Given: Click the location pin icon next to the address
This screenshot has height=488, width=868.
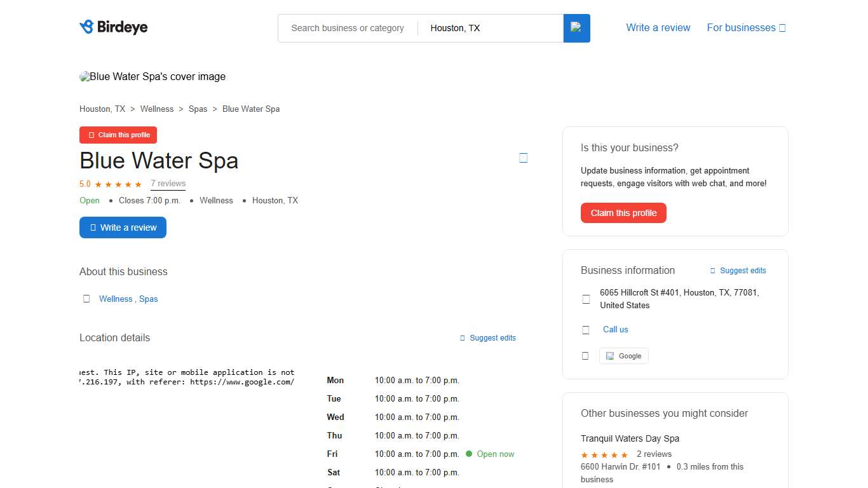Looking at the screenshot, I should point(585,299).
